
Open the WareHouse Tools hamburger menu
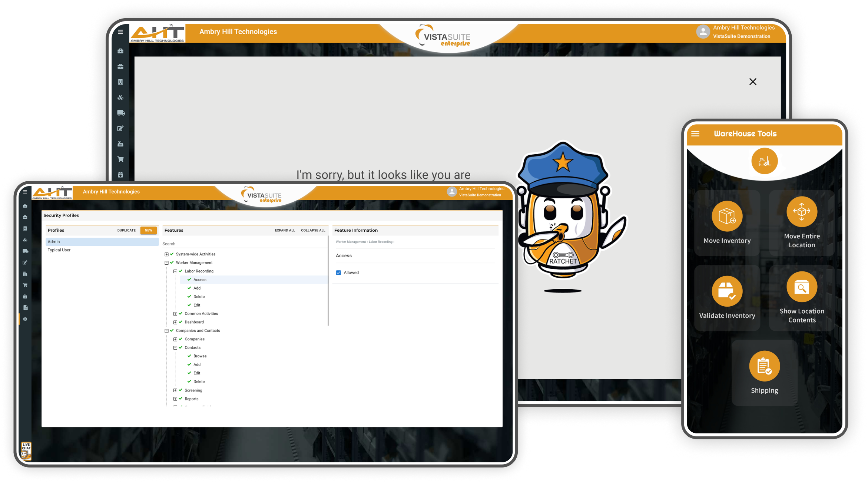[x=695, y=134]
